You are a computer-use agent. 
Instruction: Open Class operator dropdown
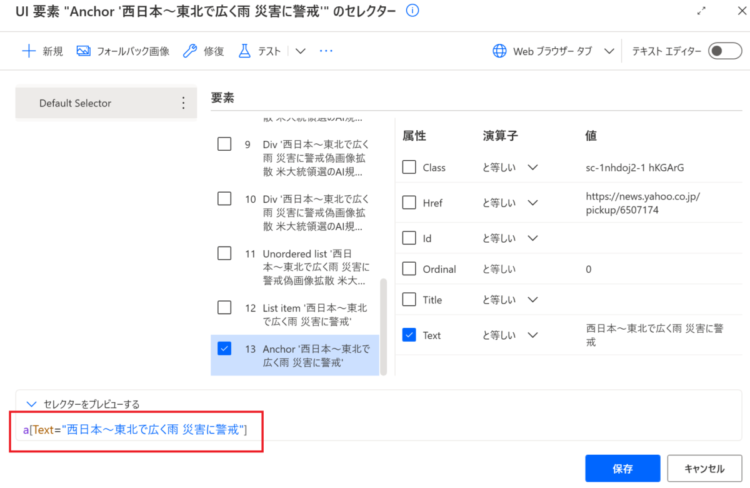tap(533, 167)
